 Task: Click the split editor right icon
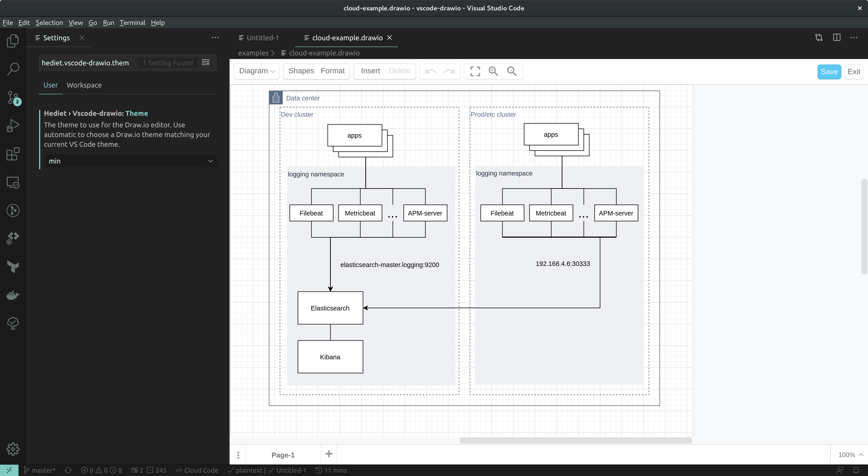coord(836,37)
